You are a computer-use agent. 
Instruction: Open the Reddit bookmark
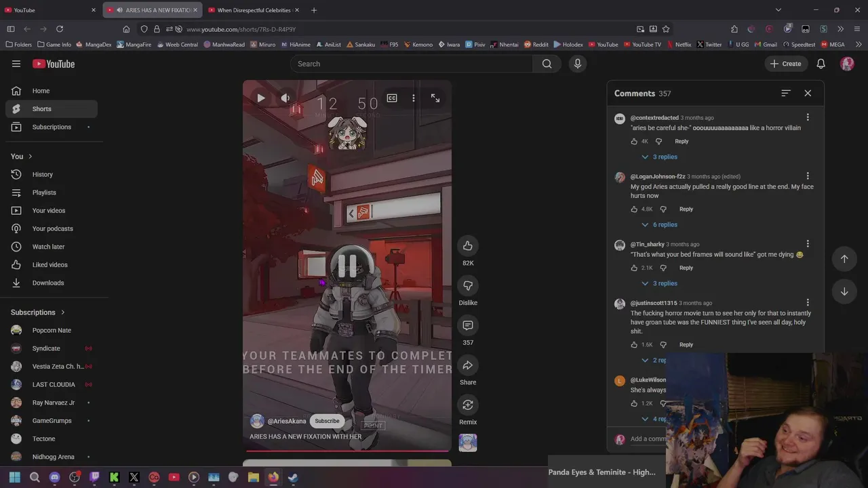[536, 45]
